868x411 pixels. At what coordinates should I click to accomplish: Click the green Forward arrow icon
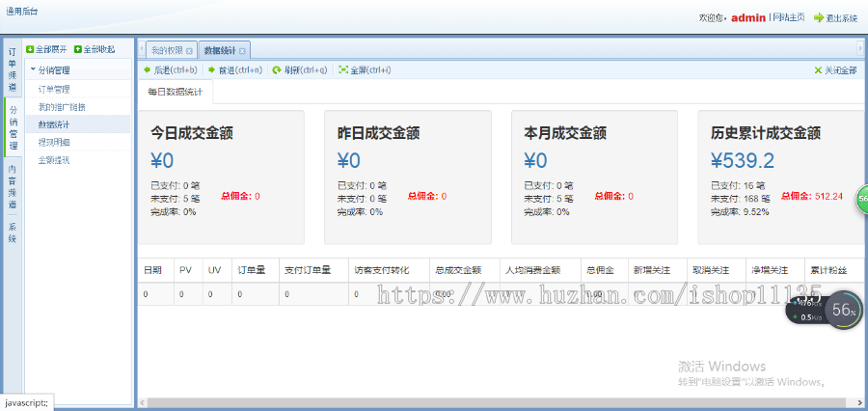tap(211, 69)
